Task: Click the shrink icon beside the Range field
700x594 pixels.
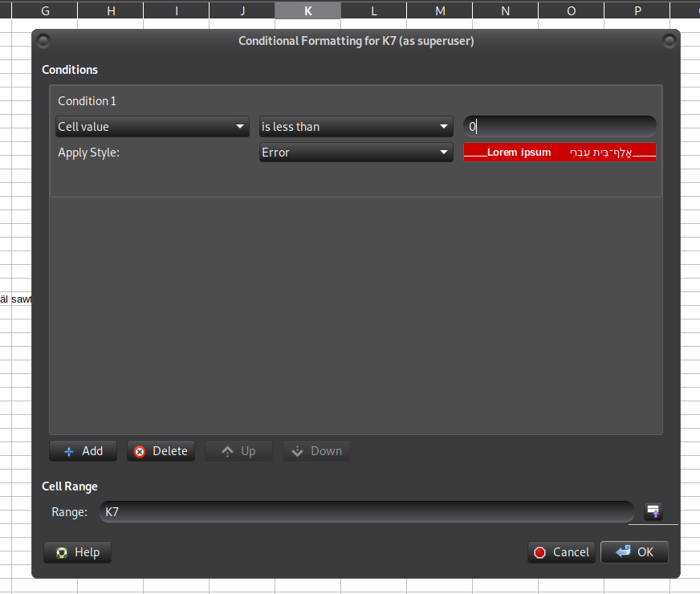Action: (x=653, y=511)
